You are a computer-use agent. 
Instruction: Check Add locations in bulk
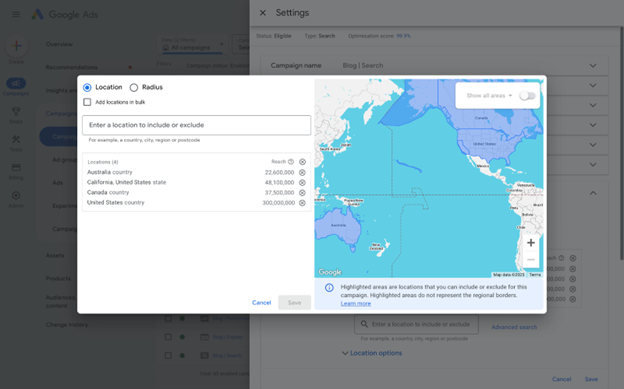(87, 102)
